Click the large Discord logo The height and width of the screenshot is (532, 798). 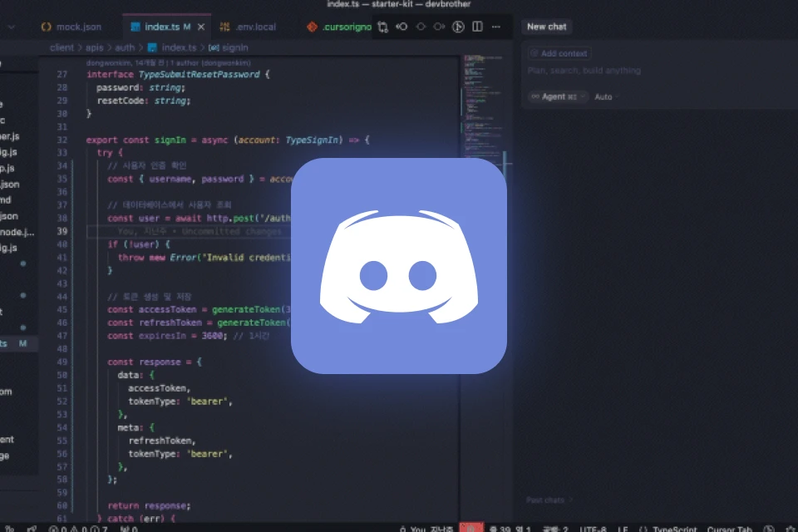click(x=399, y=266)
